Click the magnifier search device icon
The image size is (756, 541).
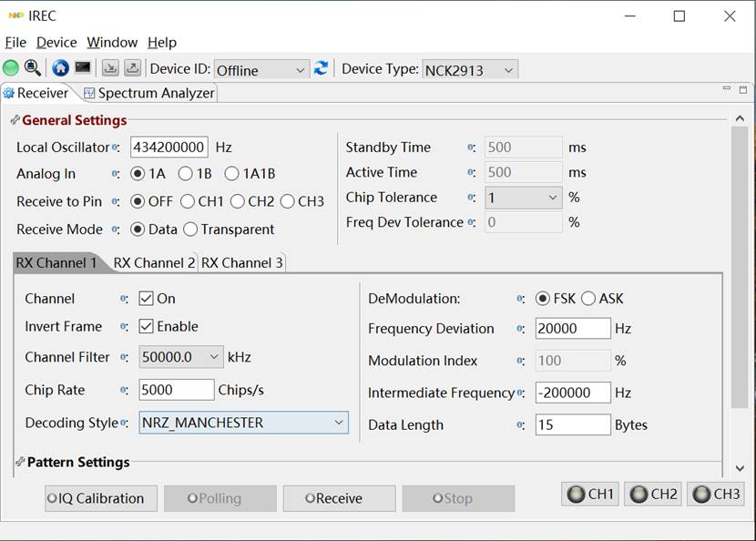coord(32,68)
